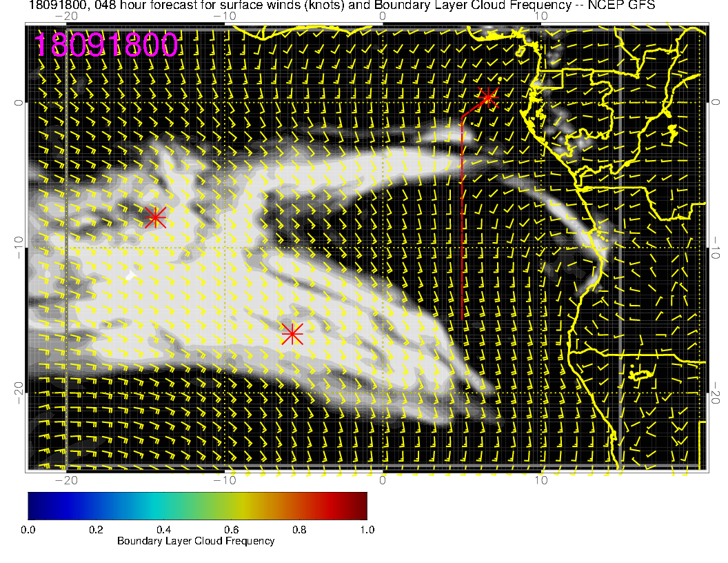
Task: Click the magenta 18091800 timestamp
Action: click(x=106, y=46)
